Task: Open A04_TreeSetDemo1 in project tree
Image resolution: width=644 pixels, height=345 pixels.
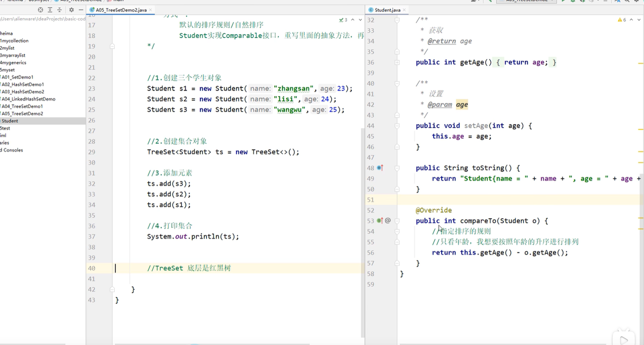Action: pos(22,107)
